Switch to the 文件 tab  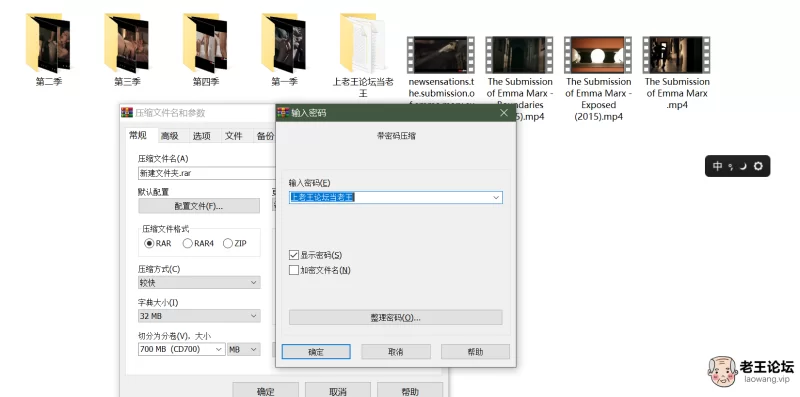coord(234,136)
